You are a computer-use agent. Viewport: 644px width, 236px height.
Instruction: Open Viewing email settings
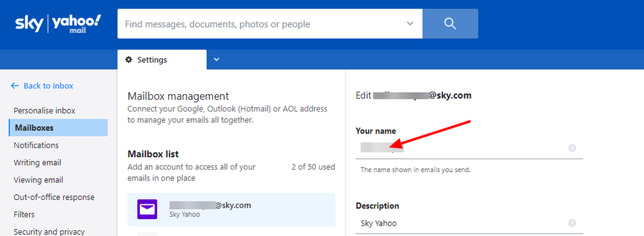[38, 180]
